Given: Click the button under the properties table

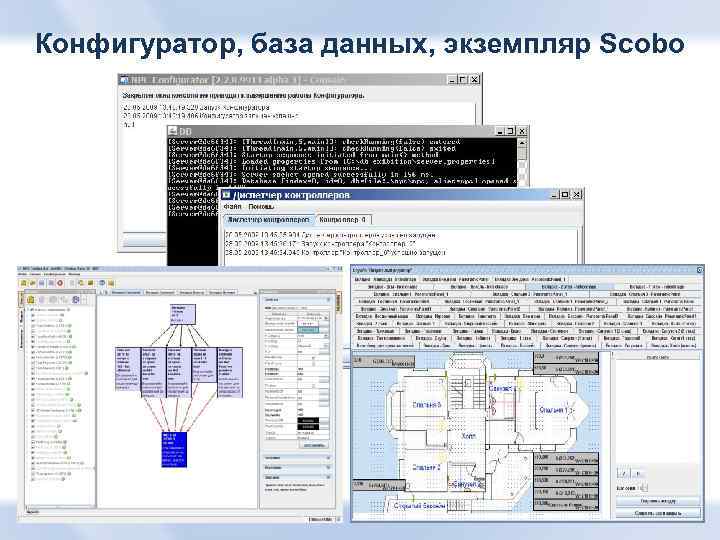Looking at the screenshot, I should 314,445.
